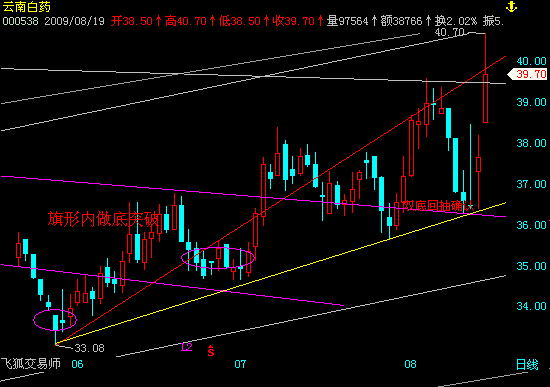The width and height of the screenshot is (550, 387).
Task: Click the turnover rate 换2.02%
Action: pos(456,21)
